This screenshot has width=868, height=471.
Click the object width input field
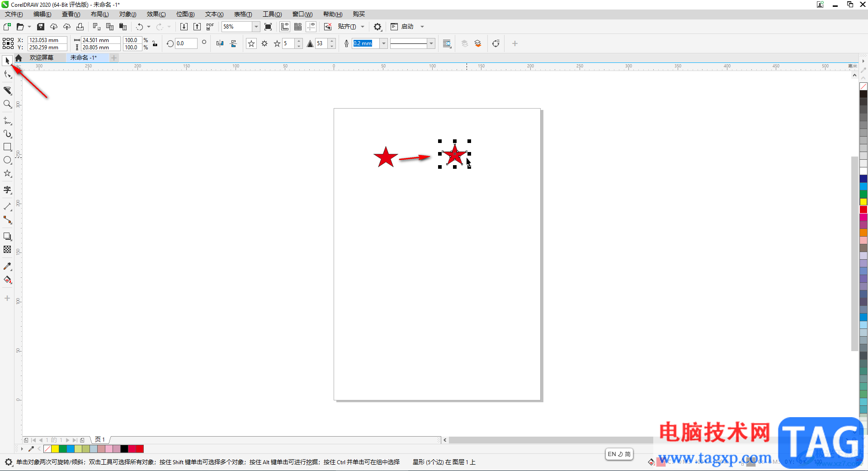tap(101, 40)
